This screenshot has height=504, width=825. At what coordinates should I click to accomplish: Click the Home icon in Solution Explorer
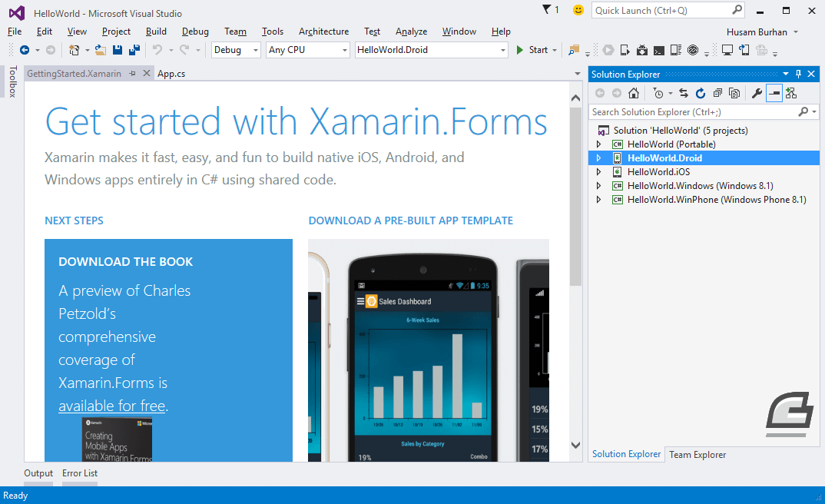click(633, 94)
